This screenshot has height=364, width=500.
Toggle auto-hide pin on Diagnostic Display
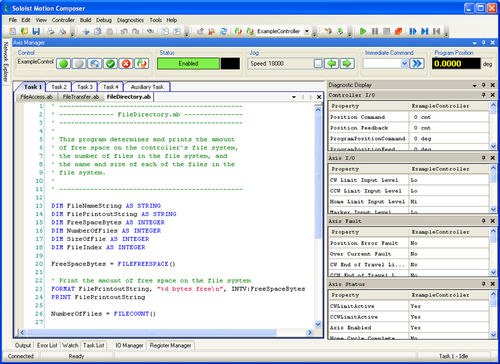coord(484,85)
